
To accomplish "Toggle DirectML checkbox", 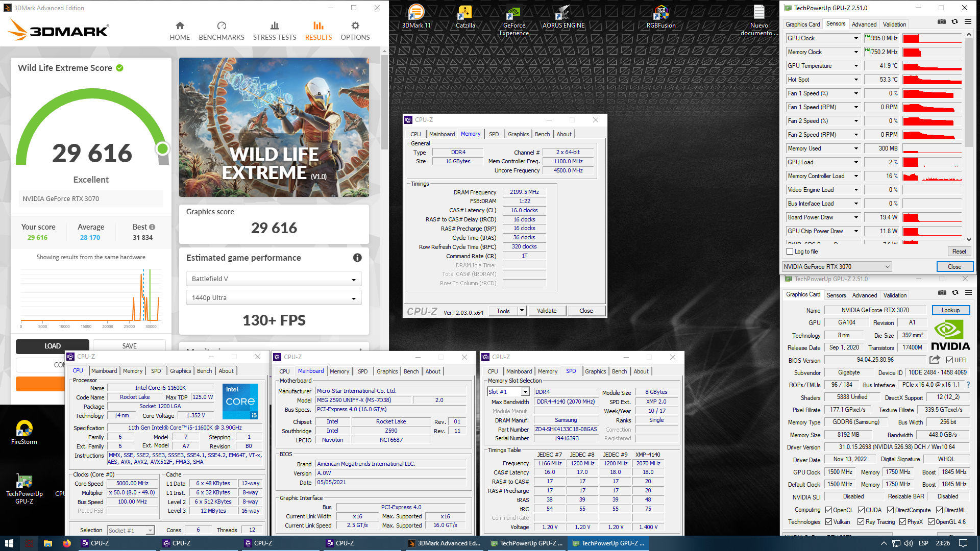I will pyautogui.click(x=940, y=510).
